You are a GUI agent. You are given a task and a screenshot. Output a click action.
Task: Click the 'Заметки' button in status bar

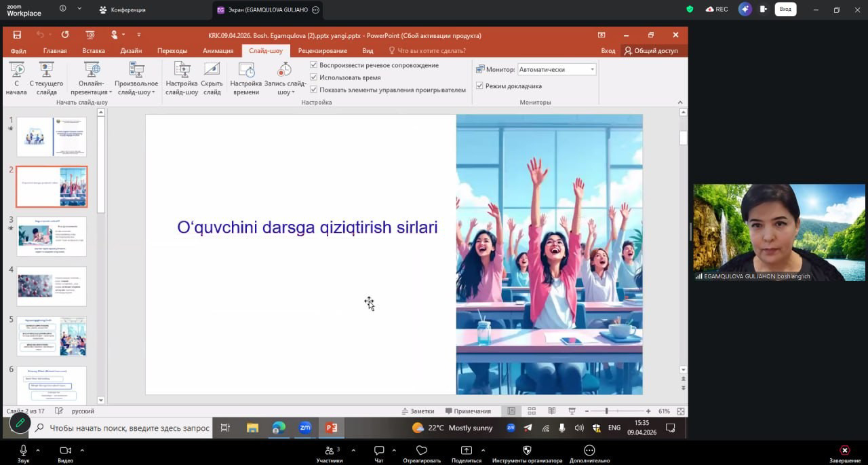tap(418, 411)
